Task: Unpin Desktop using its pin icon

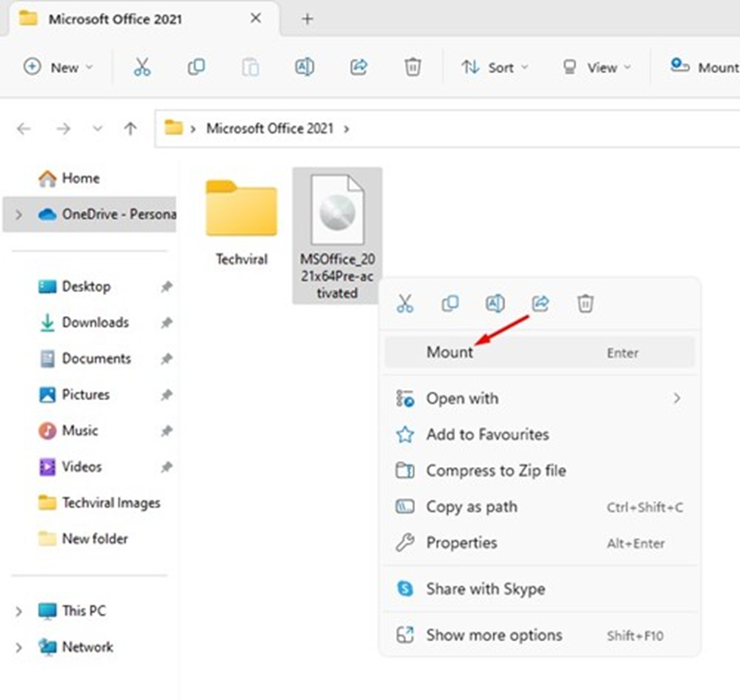Action: pos(166,286)
